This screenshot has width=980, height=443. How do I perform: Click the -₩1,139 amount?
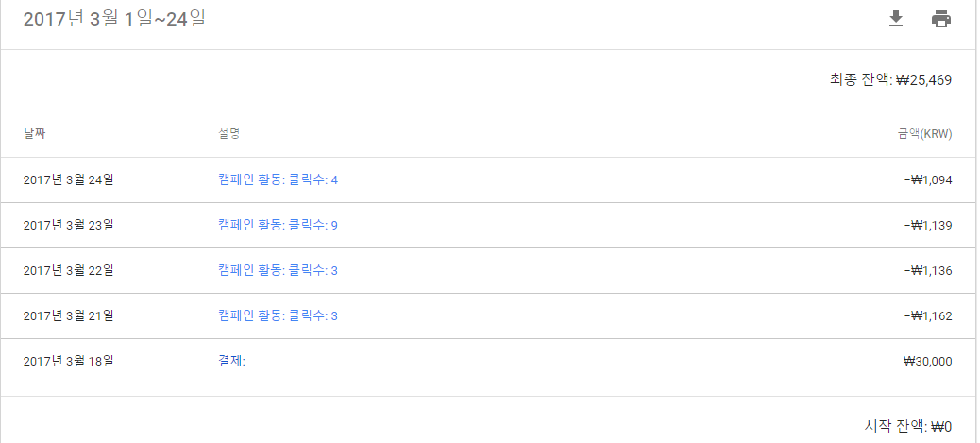927,225
